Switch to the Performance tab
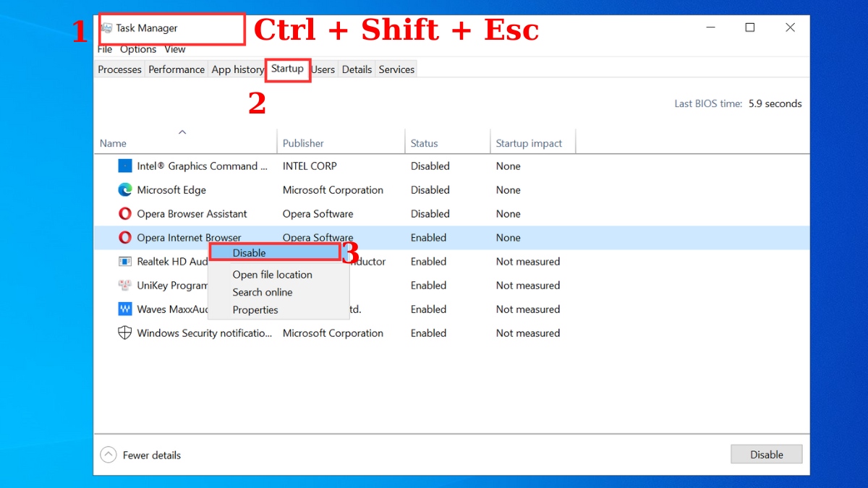This screenshot has width=868, height=488. click(x=176, y=69)
